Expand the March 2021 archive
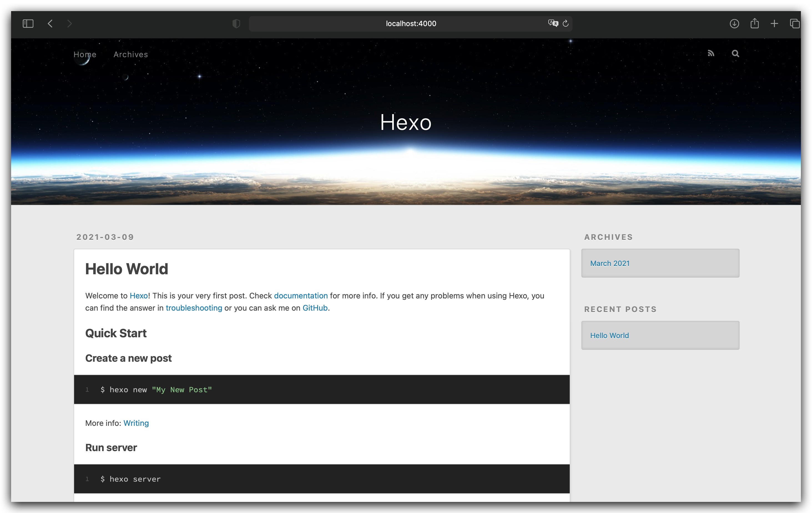This screenshot has width=812, height=513. pos(610,263)
